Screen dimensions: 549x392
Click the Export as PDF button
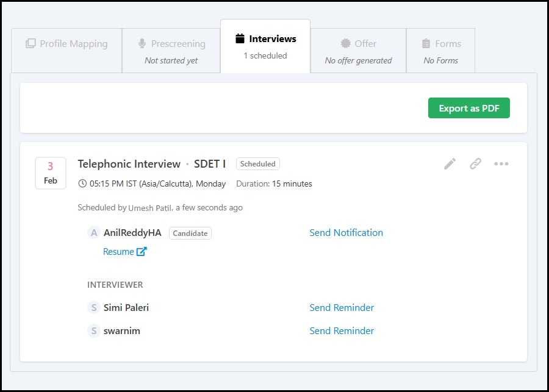point(469,108)
